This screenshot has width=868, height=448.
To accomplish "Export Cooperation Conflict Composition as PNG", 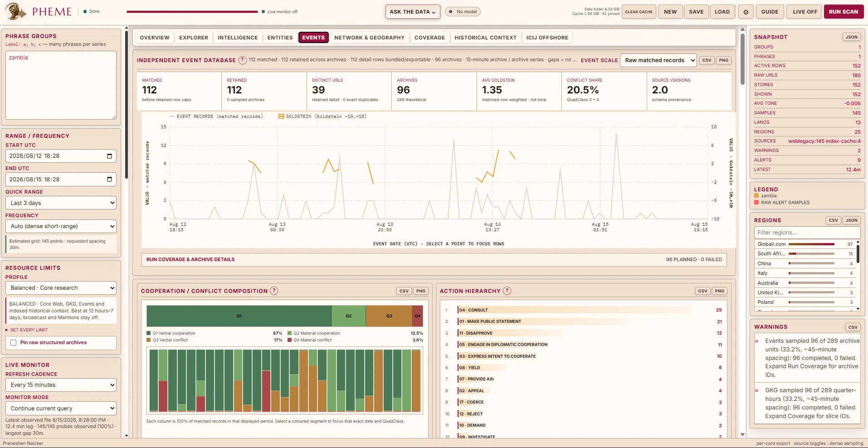I will click(x=421, y=291).
